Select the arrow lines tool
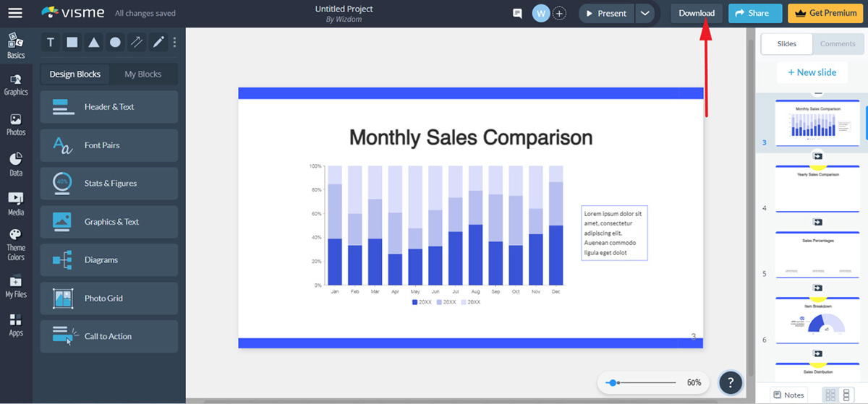Viewport: 868px width, 404px height. coord(137,43)
